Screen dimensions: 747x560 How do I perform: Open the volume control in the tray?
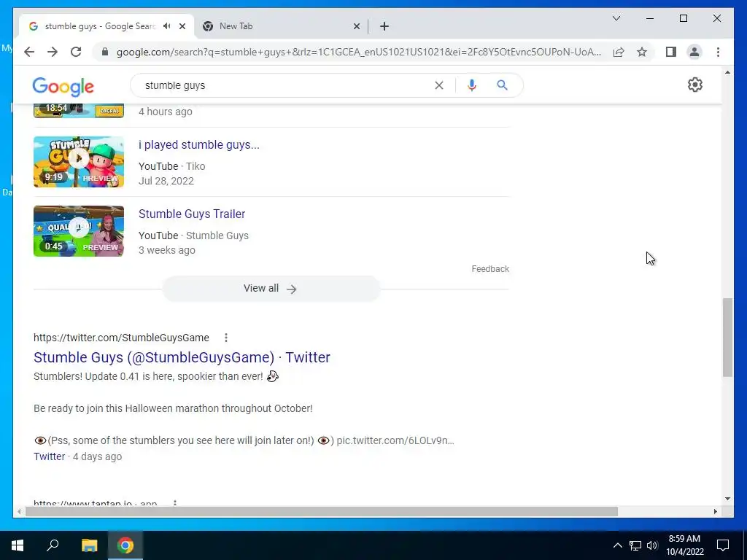[x=652, y=545]
